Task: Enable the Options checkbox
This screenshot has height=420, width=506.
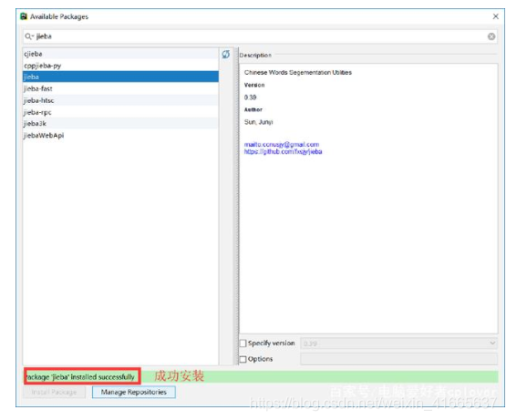Action: click(243, 359)
